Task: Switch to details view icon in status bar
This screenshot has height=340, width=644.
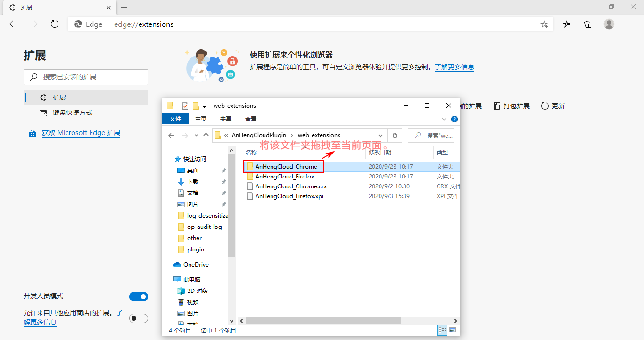Action: click(443, 330)
